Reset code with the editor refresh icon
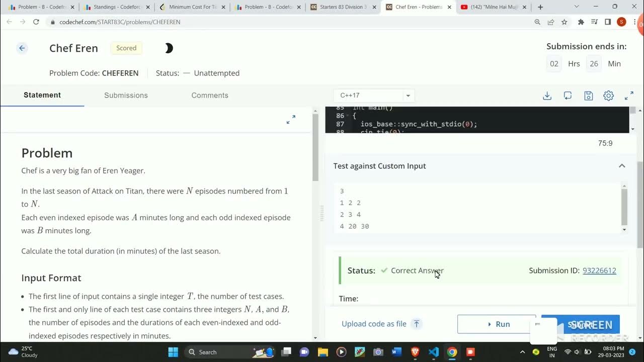The width and height of the screenshot is (644, 362). pos(568,96)
